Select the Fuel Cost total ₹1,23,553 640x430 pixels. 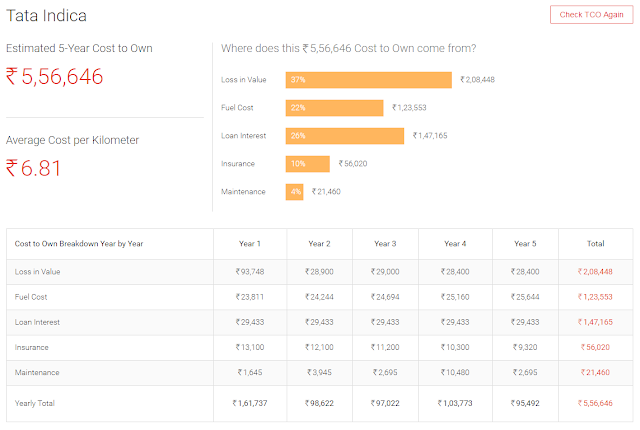[595, 297]
